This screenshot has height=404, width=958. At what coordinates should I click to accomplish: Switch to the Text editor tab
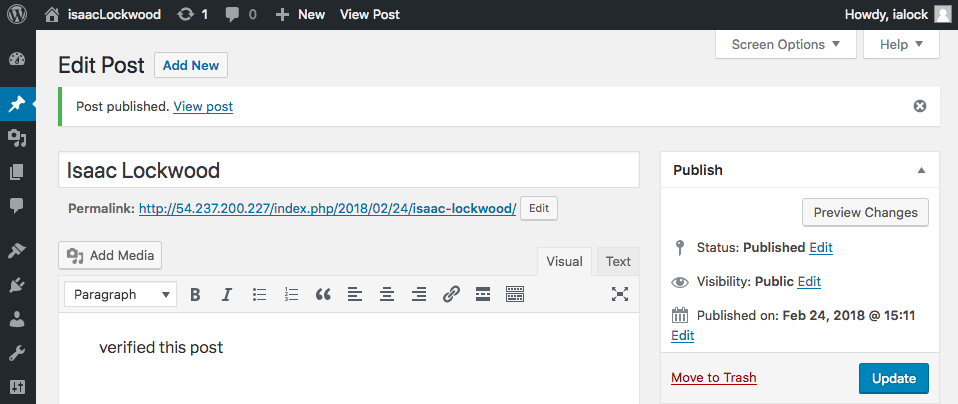pyautogui.click(x=618, y=261)
